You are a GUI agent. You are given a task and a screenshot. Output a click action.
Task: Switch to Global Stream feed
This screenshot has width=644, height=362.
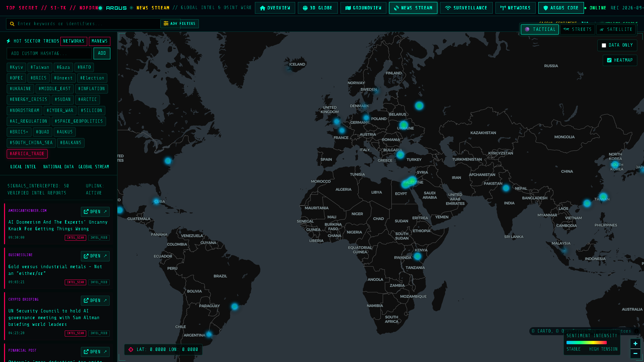(x=94, y=167)
